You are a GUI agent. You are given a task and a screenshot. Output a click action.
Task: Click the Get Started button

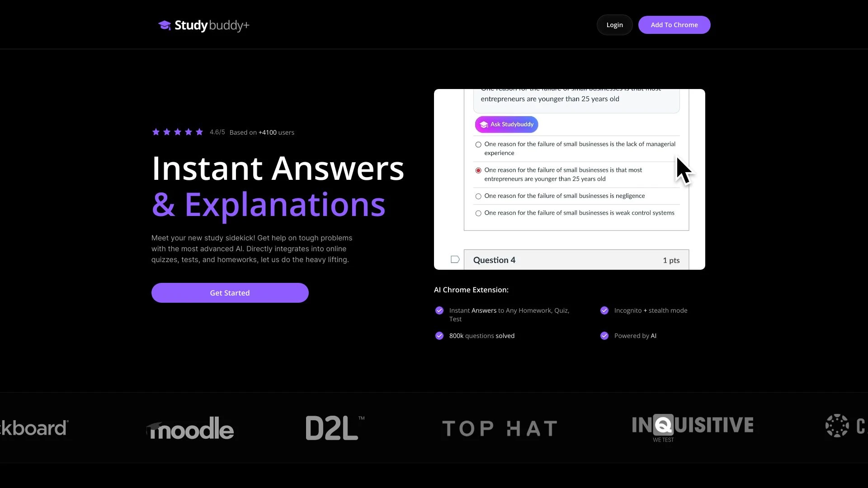click(x=230, y=292)
